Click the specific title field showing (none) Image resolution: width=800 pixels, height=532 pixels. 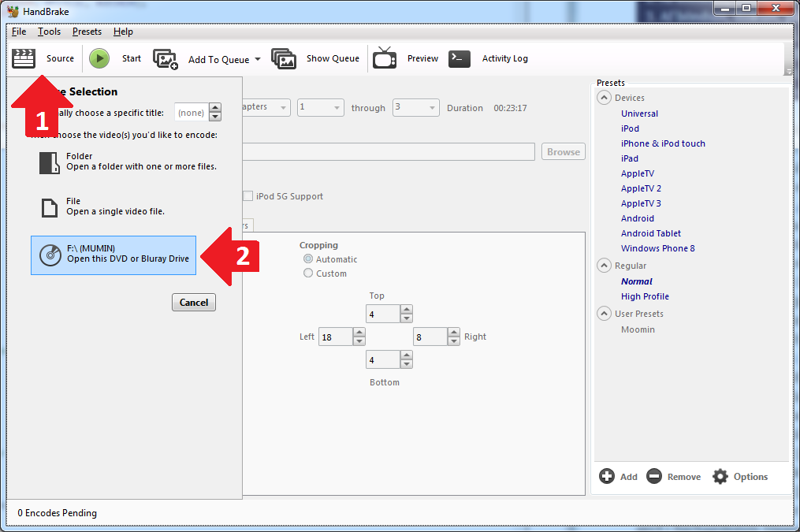pos(192,112)
